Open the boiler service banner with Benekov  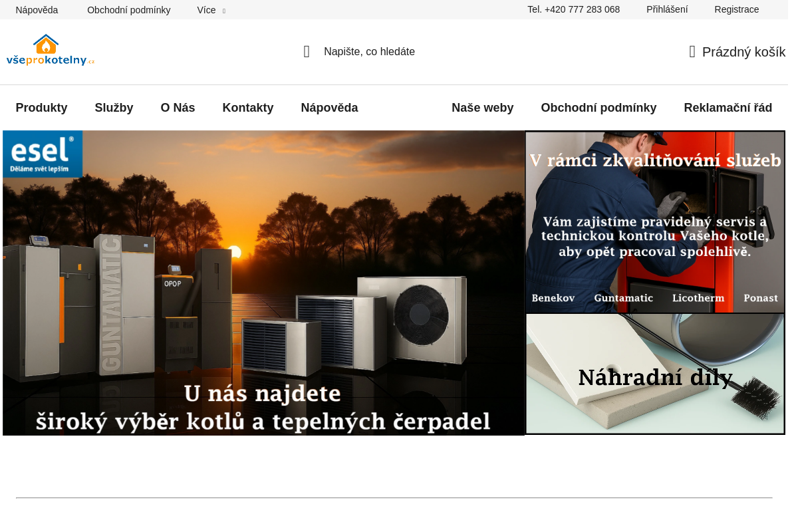[x=654, y=222]
